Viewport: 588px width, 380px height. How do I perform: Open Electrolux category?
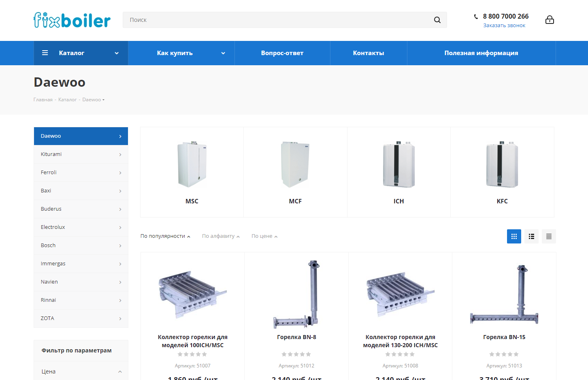coord(81,227)
